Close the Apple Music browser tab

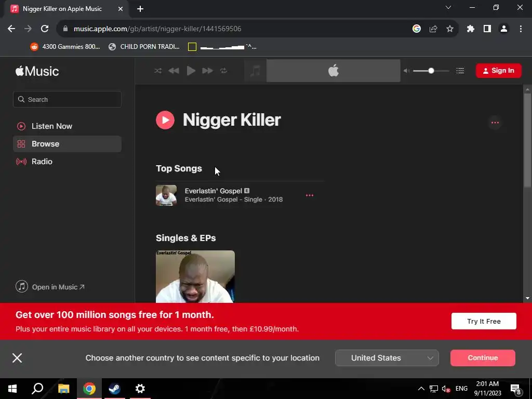coord(121,9)
